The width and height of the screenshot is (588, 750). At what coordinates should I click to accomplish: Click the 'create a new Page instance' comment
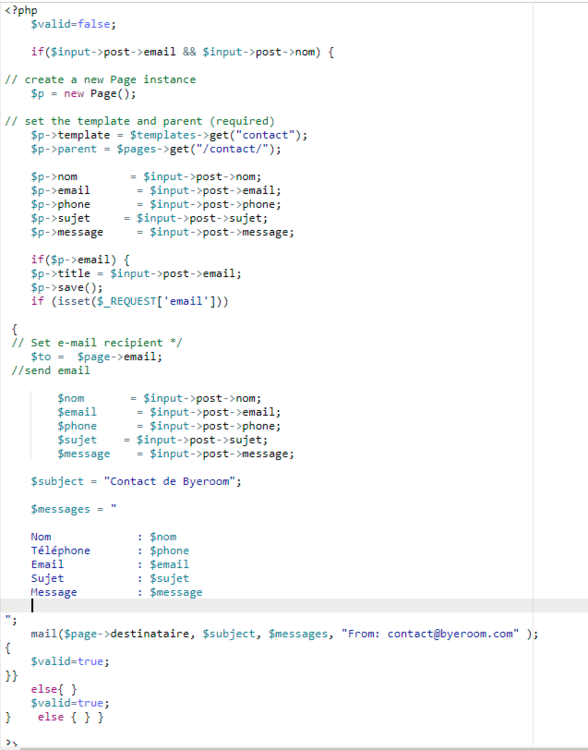(x=100, y=79)
